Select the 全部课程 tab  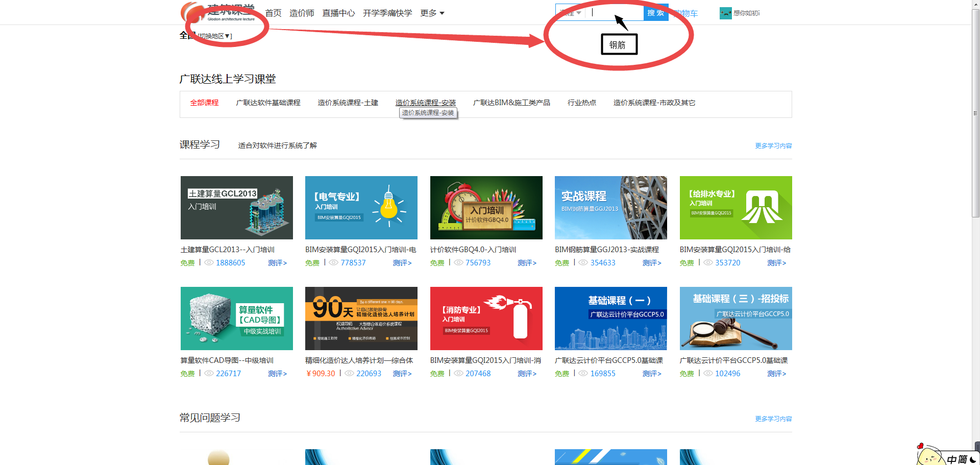point(204,103)
